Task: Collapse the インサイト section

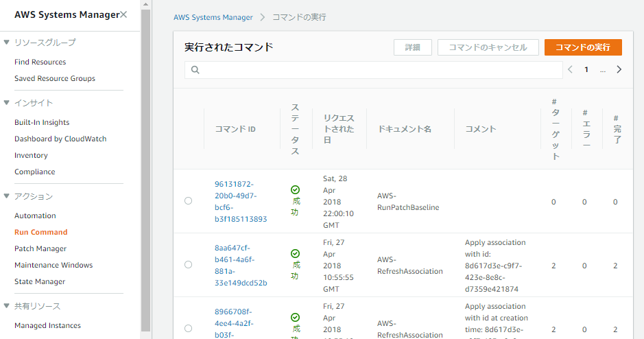Action: click(x=7, y=102)
